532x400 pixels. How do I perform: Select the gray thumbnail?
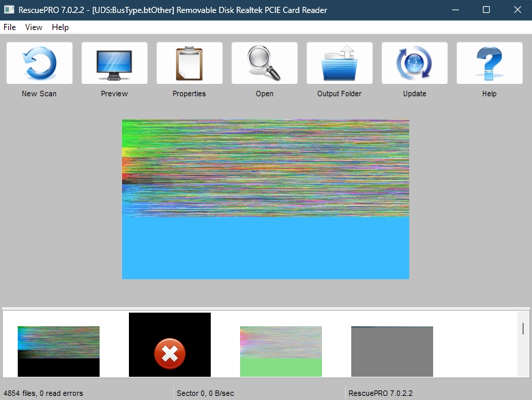point(392,351)
